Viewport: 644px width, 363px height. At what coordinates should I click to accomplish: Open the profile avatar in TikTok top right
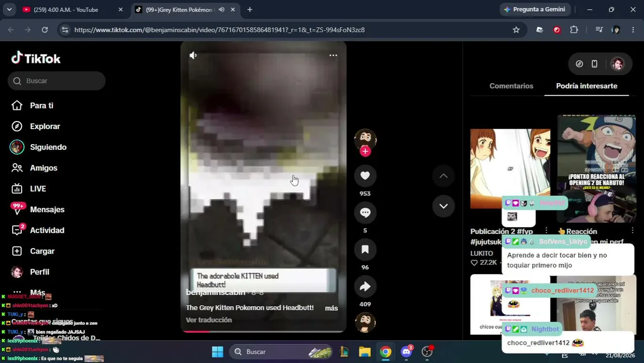coord(617,64)
